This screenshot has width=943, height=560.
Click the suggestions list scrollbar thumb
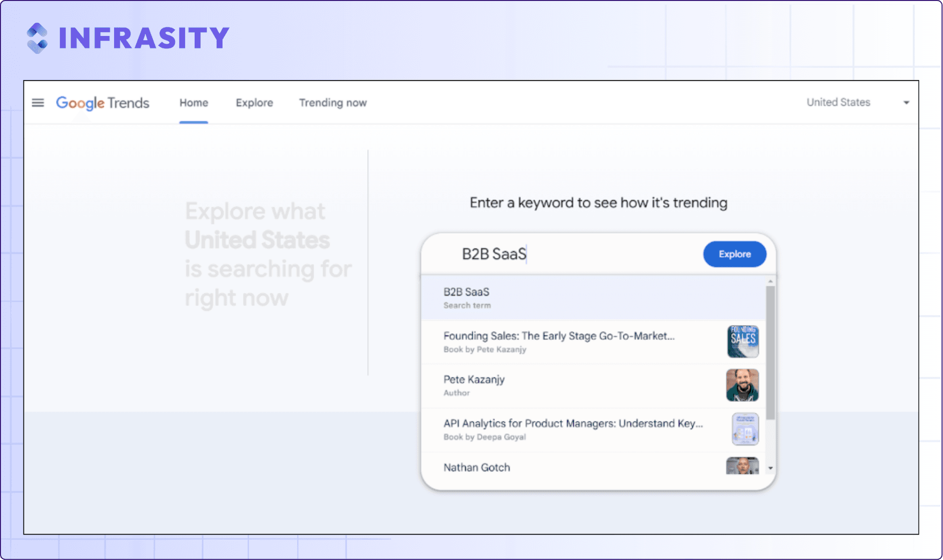(770, 353)
